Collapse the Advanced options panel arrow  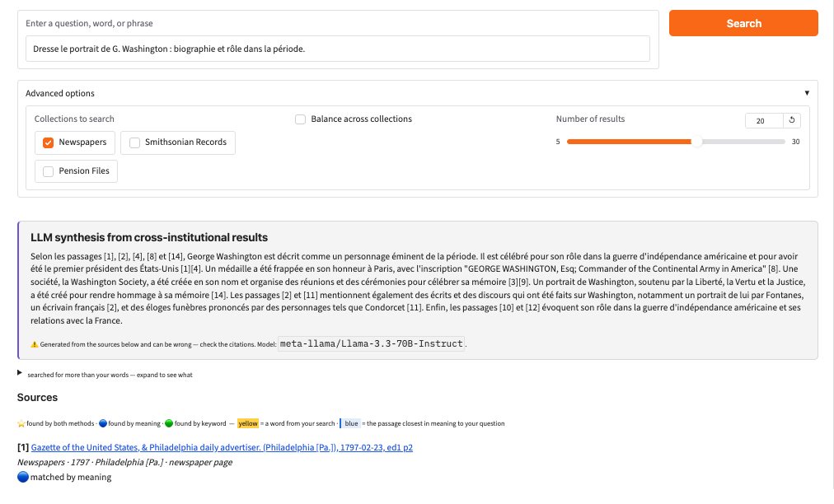pos(807,93)
